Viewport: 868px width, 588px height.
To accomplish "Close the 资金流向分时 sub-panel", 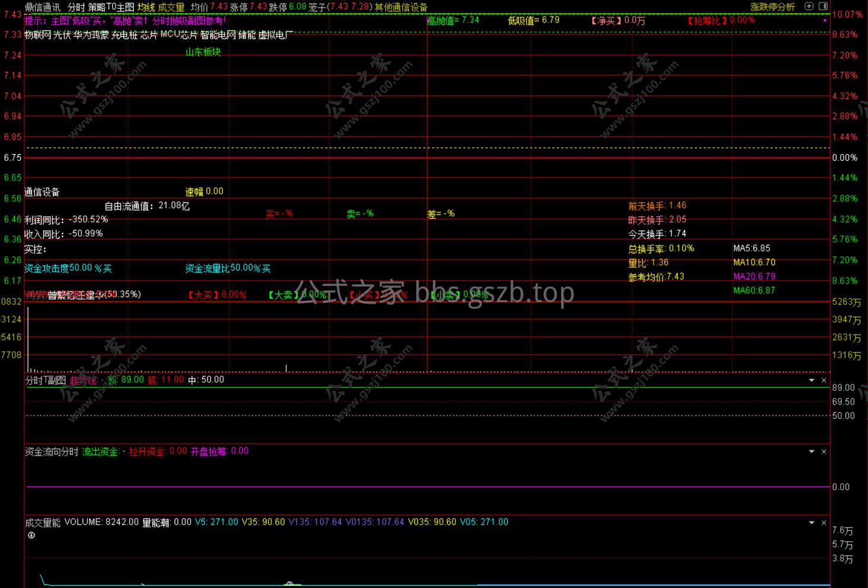I will tap(823, 452).
